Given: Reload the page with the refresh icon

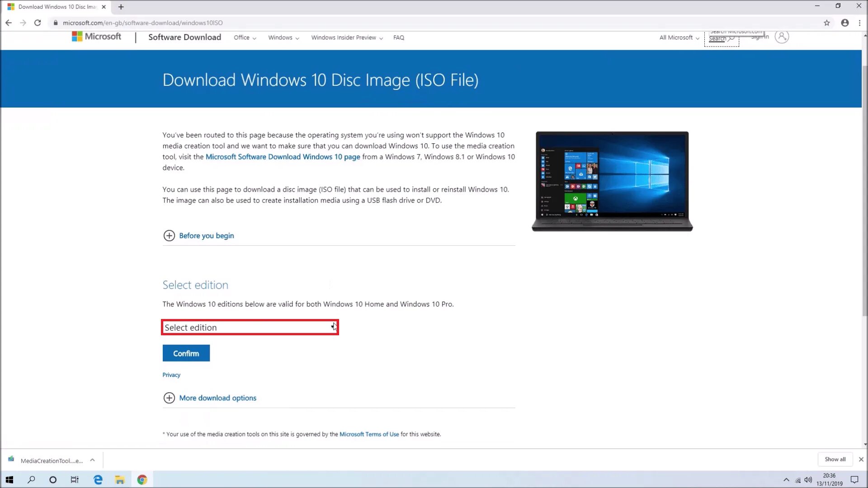Looking at the screenshot, I should pyautogui.click(x=38, y=23).
